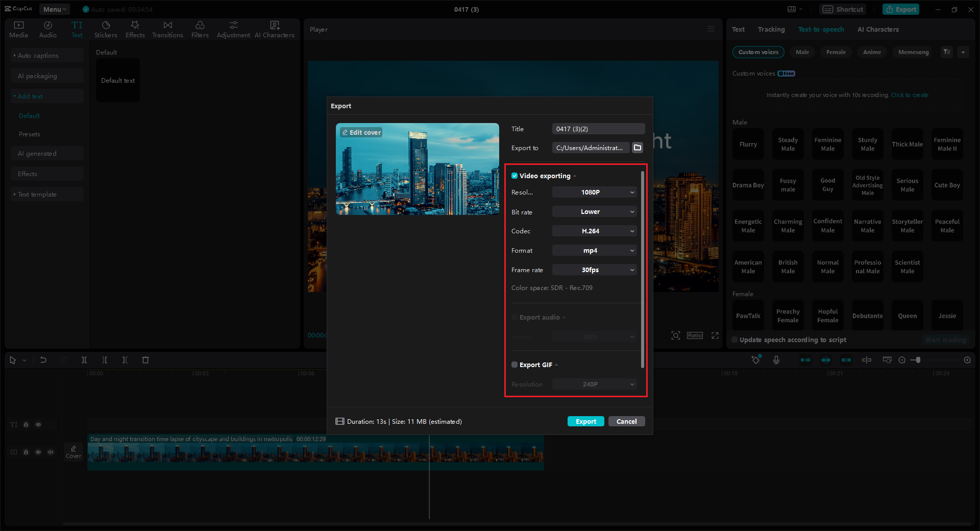Viewport: 980px width, 531px height.
Task: Click the voiceover microphone icon above timeline
Action: [x=776, y=360]
